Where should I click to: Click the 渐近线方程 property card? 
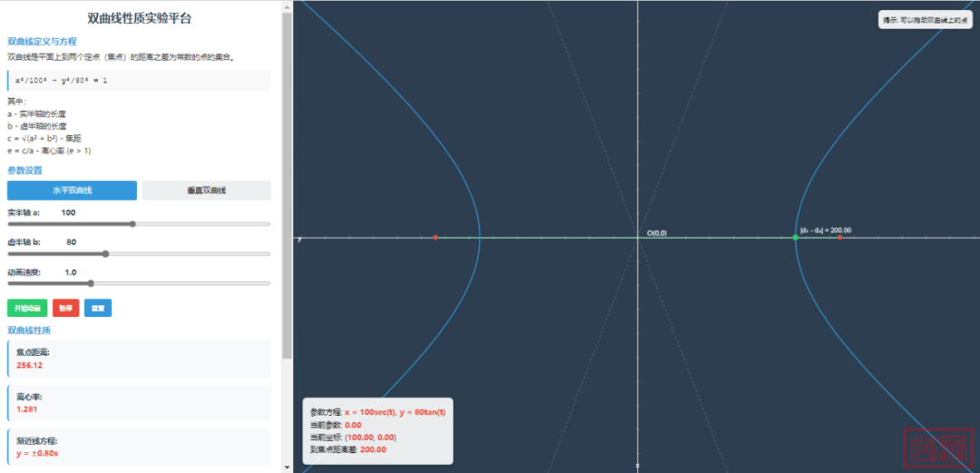click(x=139, y=447)
